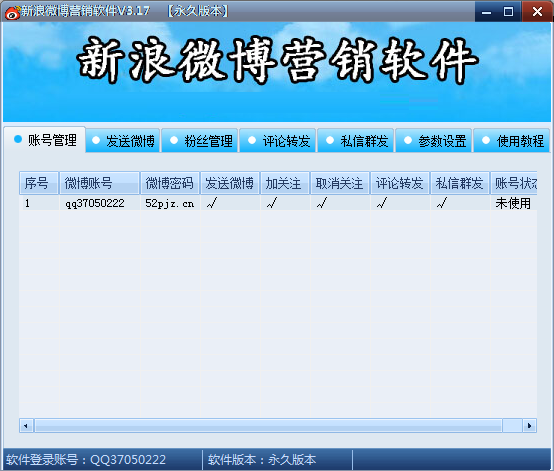Select the 评论转发 tab

click(x=279, y=141)
